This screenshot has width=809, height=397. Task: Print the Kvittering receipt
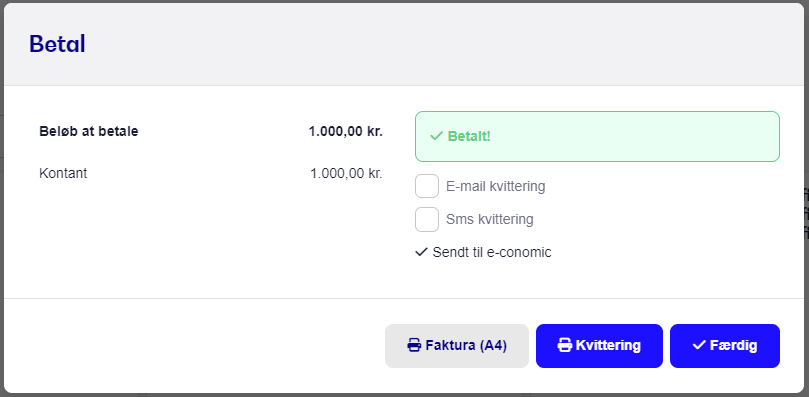pos(599,346)
